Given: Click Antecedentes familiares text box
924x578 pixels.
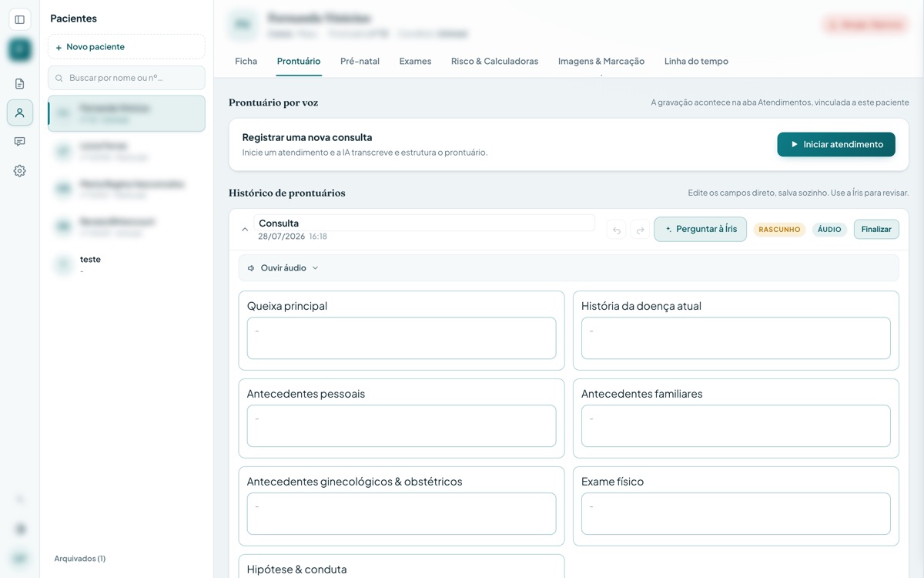Looking at the screenshot, I should click(x=735, y=426).
